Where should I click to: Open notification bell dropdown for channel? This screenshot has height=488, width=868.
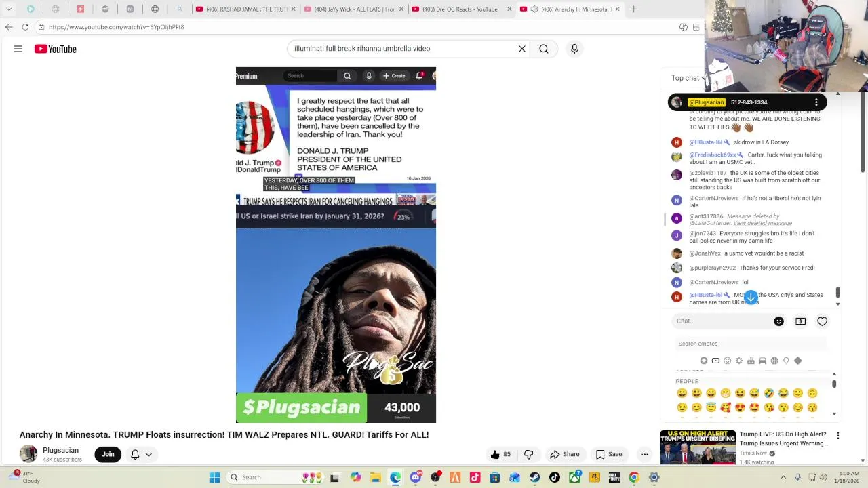point(141,454)
